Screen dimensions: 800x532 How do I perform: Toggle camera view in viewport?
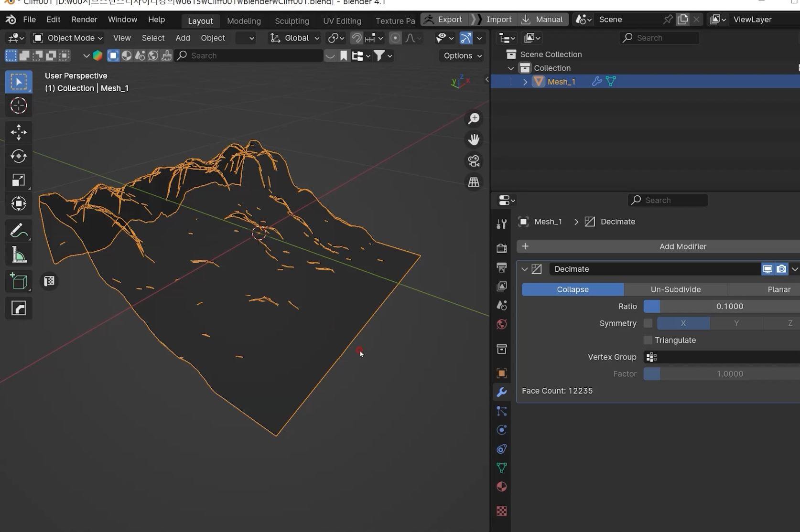pos(474,161)
